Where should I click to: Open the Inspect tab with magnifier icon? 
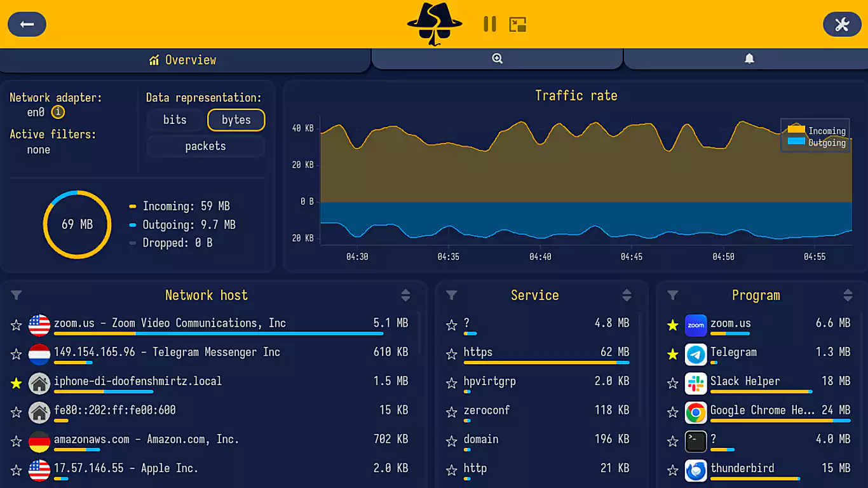(497, 58)
